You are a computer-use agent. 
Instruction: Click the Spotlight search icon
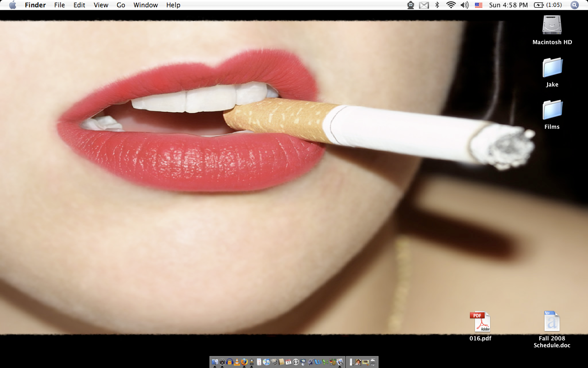575,5
